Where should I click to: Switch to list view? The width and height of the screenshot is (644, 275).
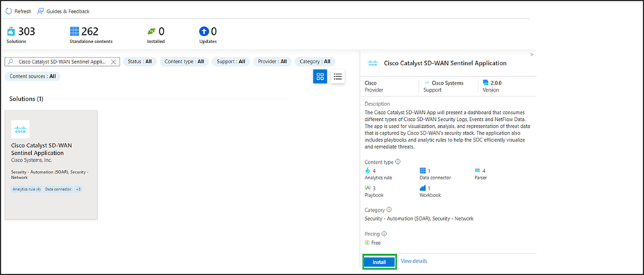338,76
